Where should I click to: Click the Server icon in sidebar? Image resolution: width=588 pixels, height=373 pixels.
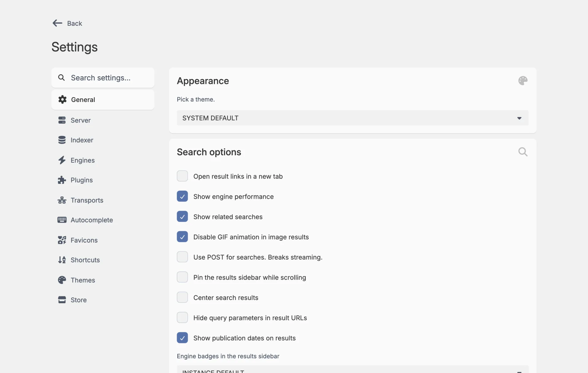click(x=62, y=120)
